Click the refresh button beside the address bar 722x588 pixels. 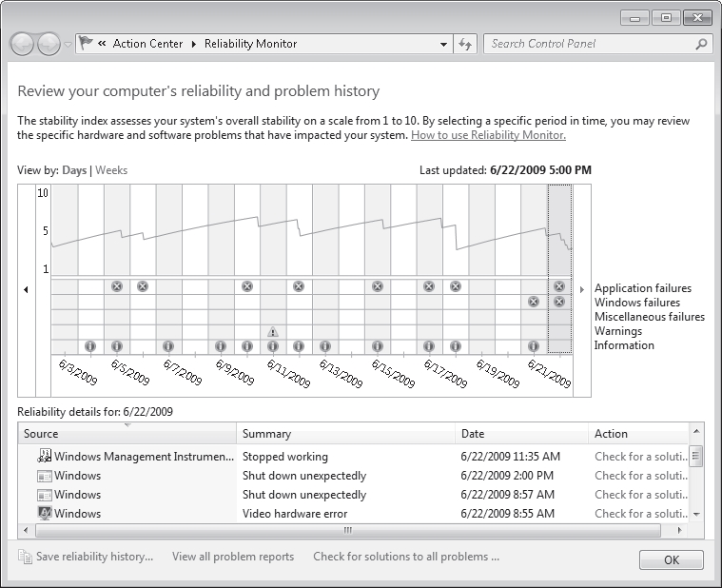click(465, 44)
